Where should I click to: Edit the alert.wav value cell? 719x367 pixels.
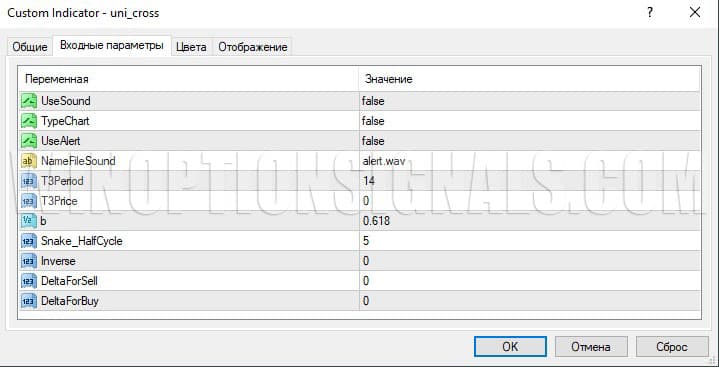click(530, 161)
